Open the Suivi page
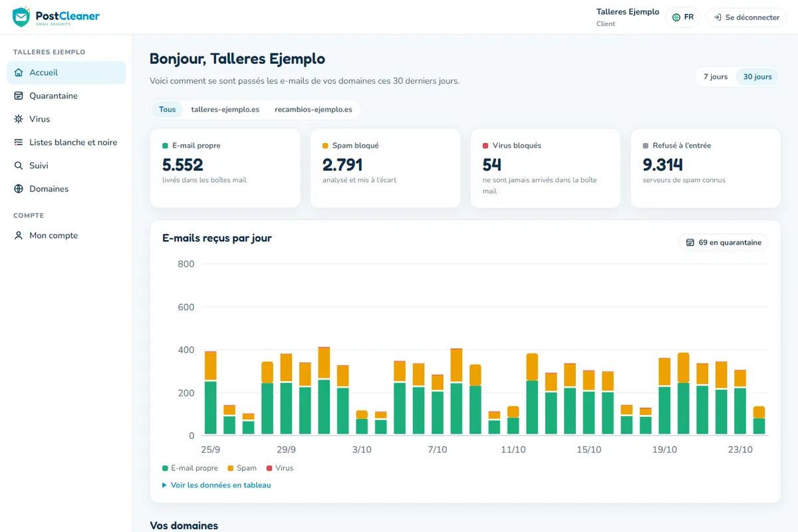 66,166
